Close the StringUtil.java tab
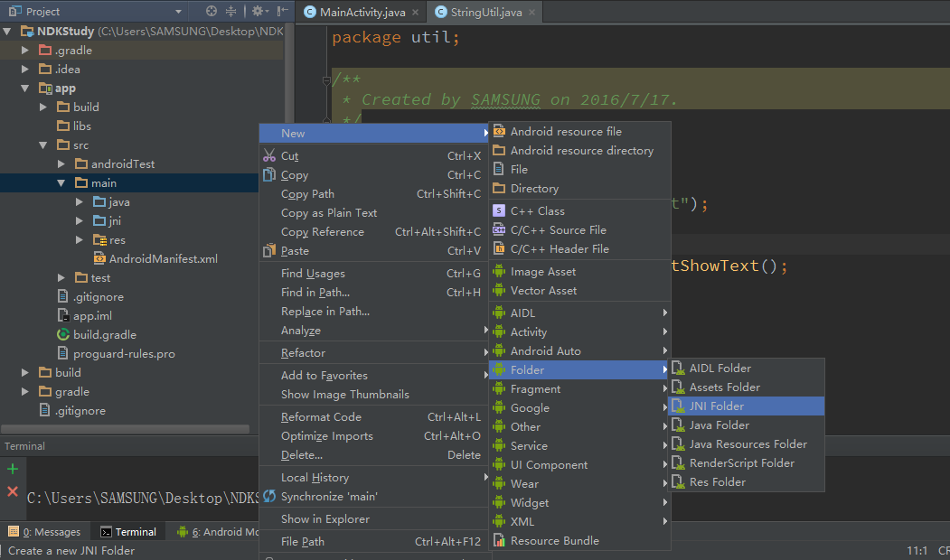Screen dimensions: 950x560 532,12
